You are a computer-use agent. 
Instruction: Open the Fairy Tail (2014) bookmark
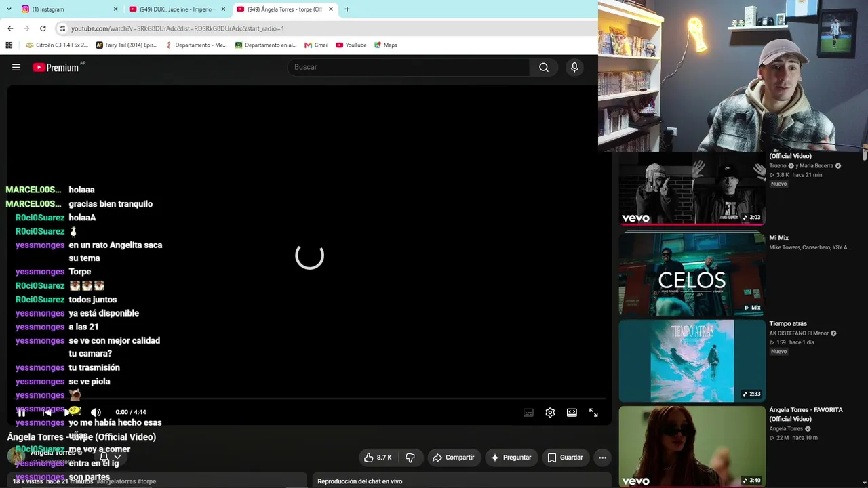click(127, 45)
